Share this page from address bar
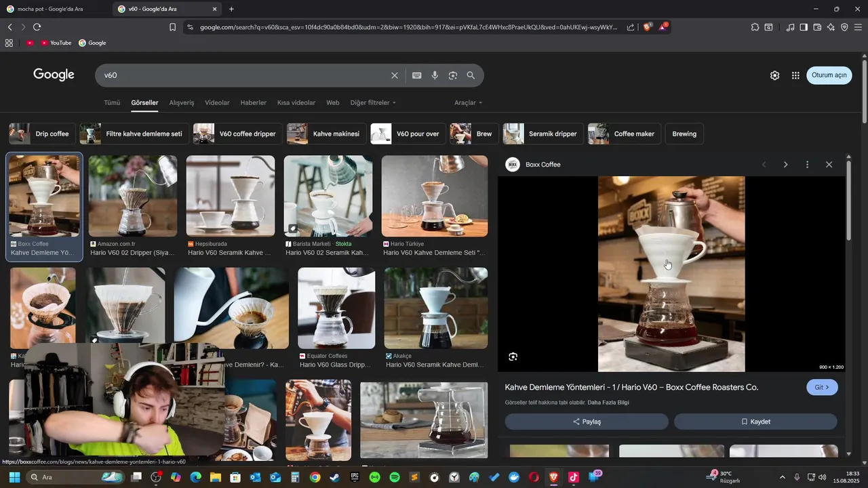 pos(631,27)
